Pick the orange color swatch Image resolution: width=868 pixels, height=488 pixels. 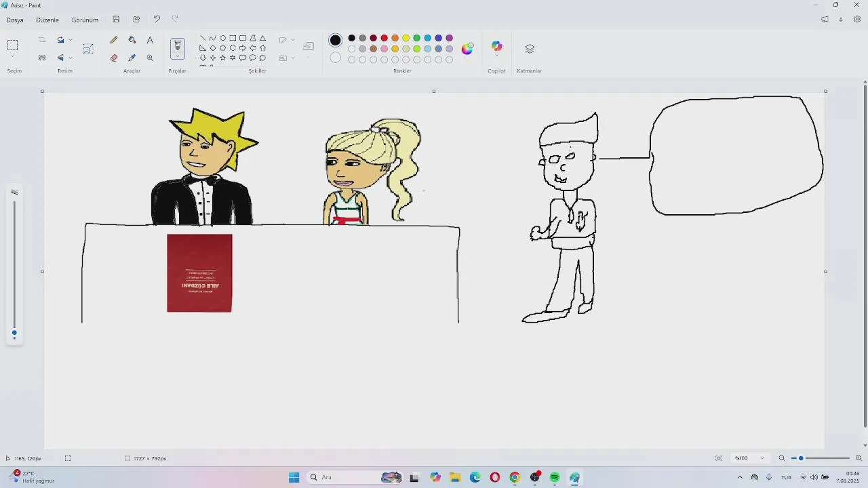[x=395, y=38]
